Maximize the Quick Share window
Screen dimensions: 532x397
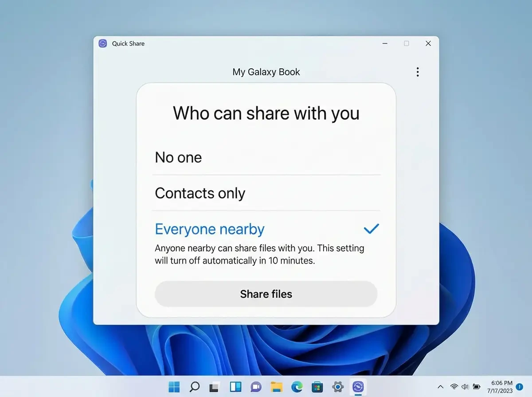(x=407, y=43)
